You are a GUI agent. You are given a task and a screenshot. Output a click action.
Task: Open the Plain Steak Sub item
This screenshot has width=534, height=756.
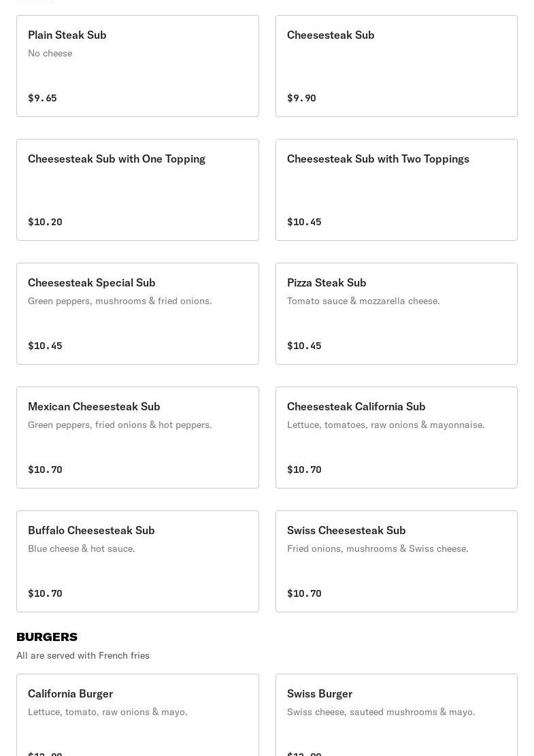click(137, 66)
